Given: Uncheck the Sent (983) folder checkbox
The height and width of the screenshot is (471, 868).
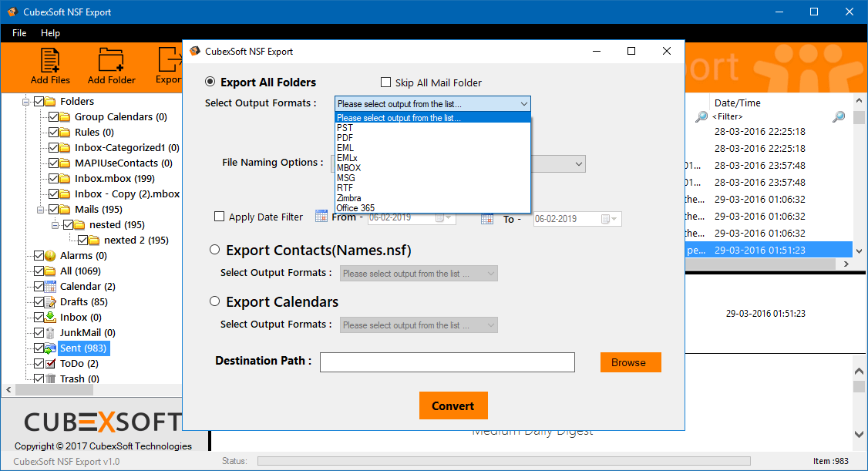Looking at the screenshot, I should pos(39,348).
